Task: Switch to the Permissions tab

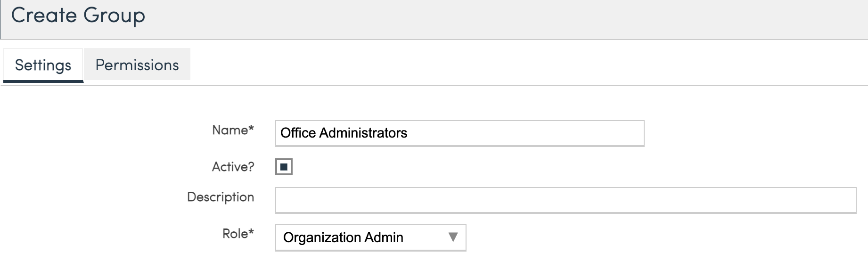Action: pos(137,65)
